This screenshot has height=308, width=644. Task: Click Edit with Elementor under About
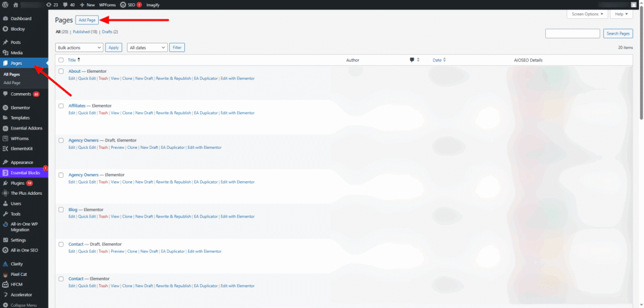coord(237,79)
